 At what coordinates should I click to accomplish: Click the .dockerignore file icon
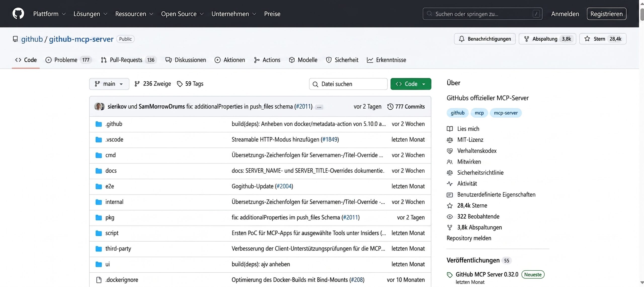(99, 280)
